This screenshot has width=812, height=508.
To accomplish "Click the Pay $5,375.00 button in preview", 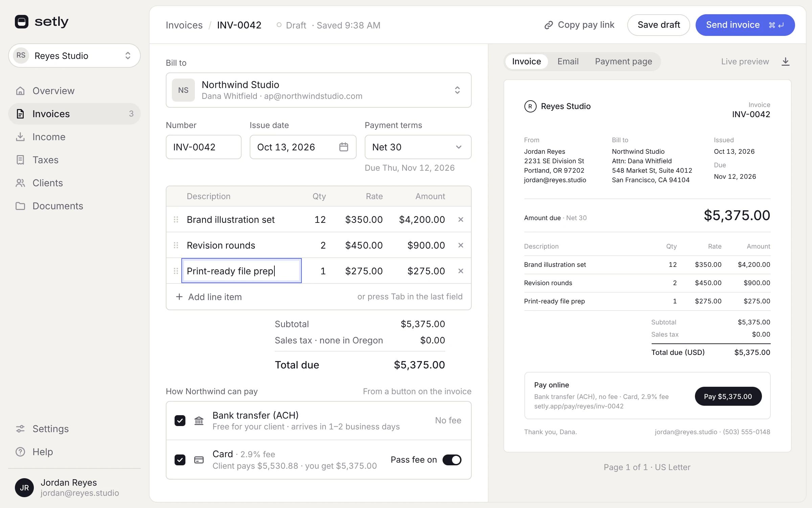I will (x=728, y=396).
